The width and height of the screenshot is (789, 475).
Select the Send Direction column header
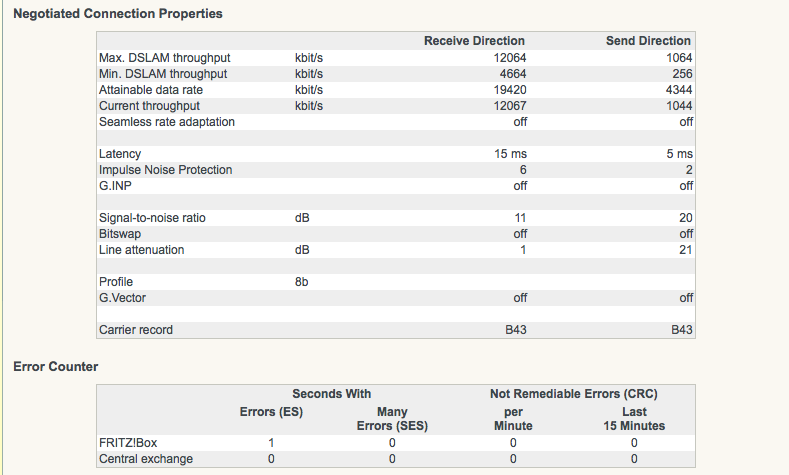tap(648, 41)
